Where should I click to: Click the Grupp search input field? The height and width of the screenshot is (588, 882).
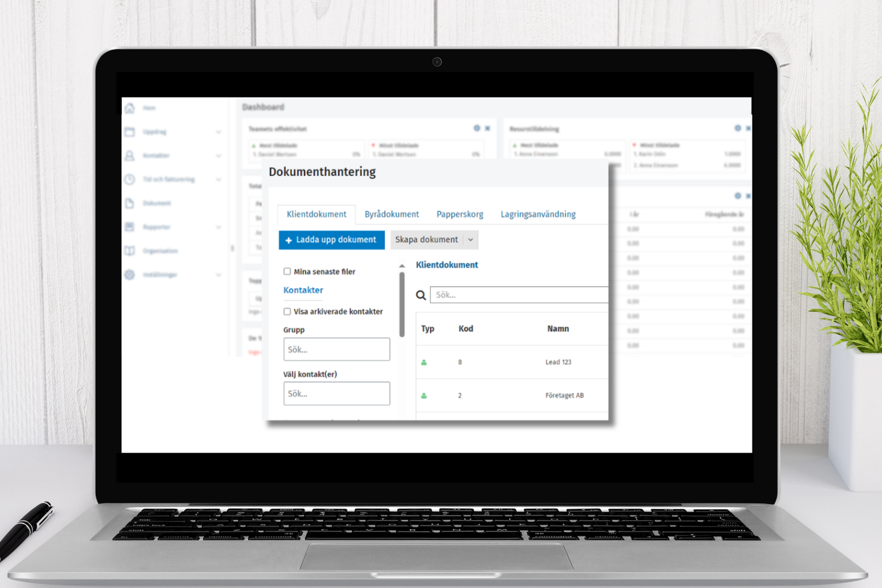tap(336, 349)
